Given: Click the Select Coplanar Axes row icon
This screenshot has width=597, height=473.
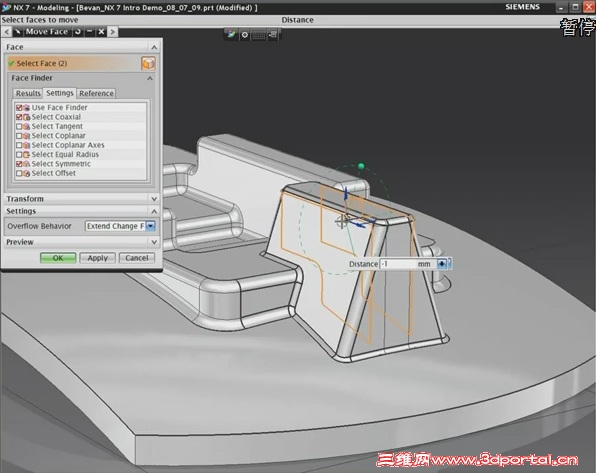Looking at the screenshot, I should [27, 145].
